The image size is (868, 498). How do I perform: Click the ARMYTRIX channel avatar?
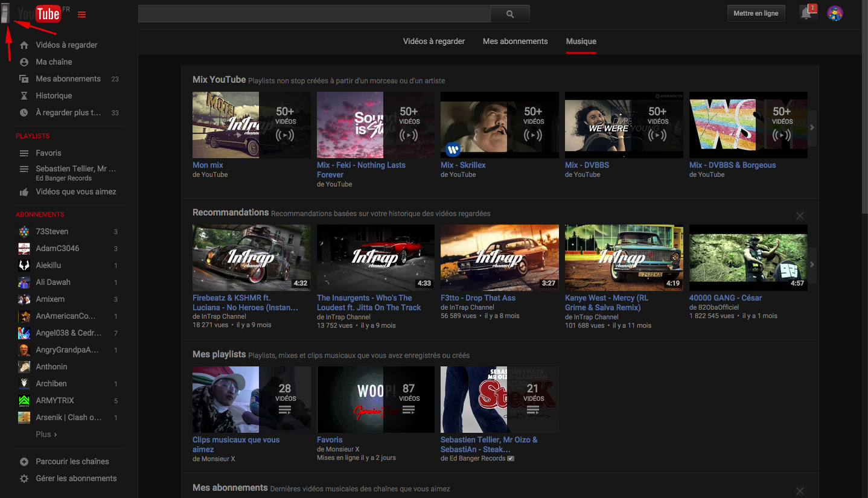[24, 401]
